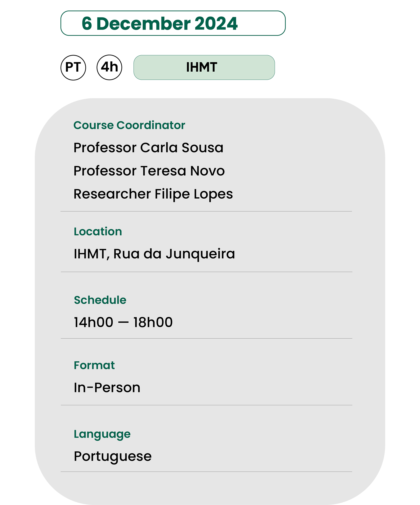The width and height of the screenshot is (420, 505).
Task: Click the PT language badge
Action: (x=73, y=68)
